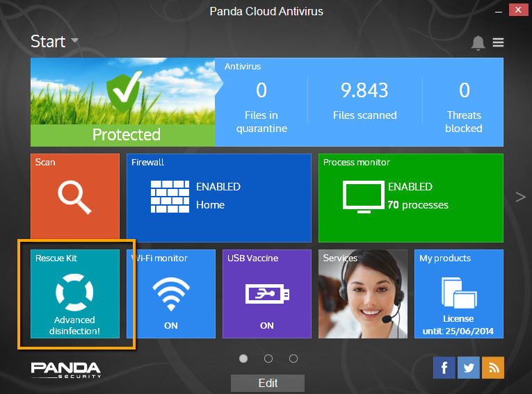Minimize the Panda Cloud Antivirus window
The width and height of the screenshot is (532, 394).
click(x=499, y=11)
